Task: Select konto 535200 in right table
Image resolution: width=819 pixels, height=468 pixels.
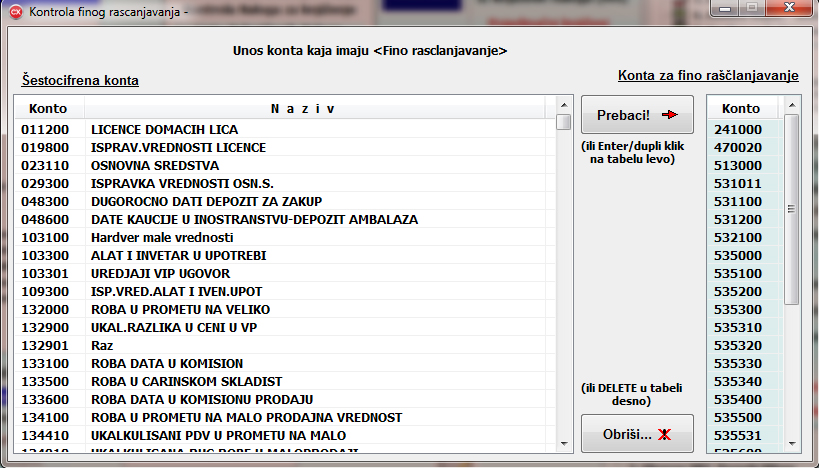Action: [x=745, y=291]
